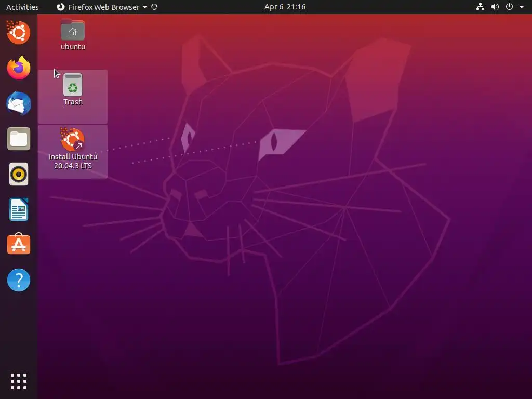Select the ubuntu home folder icon

[x=73, y=35]
